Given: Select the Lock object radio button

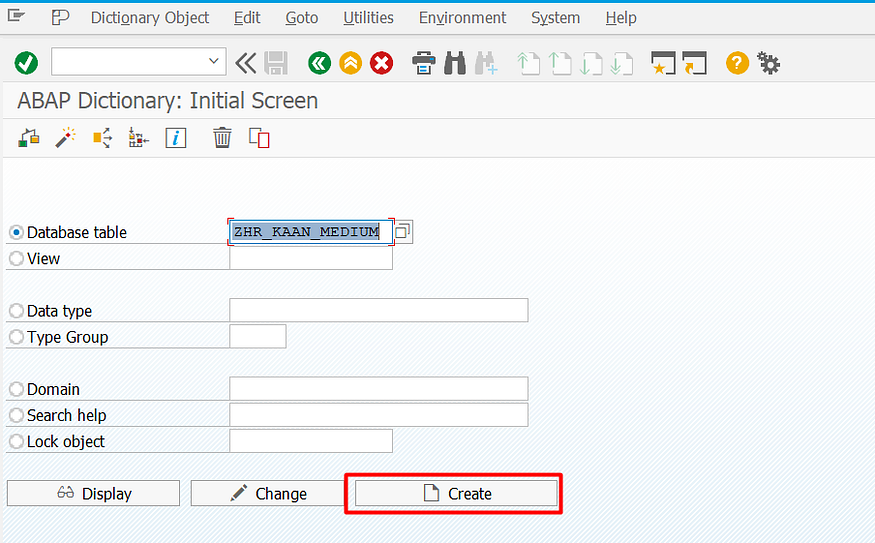Looking at the screenshot, I should [x=16, y=441].
